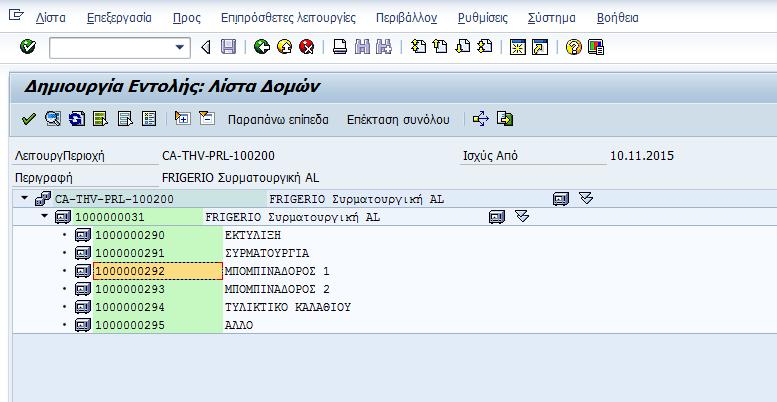Go to the first page icon
Viewport: 777px width, 402px height.
tap(419, 47)
